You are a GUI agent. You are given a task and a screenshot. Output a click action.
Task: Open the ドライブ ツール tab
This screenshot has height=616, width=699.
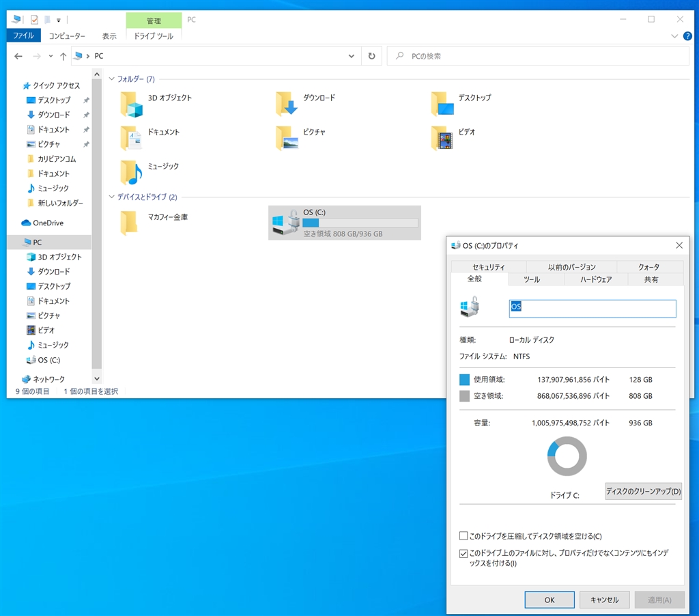coord(154,36)
